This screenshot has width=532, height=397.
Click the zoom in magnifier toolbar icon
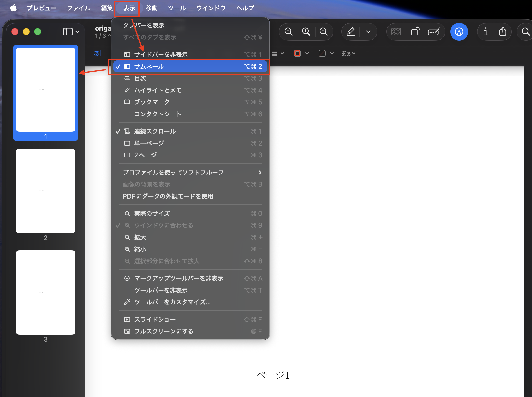pyautogui.click(x=323, y=32)
